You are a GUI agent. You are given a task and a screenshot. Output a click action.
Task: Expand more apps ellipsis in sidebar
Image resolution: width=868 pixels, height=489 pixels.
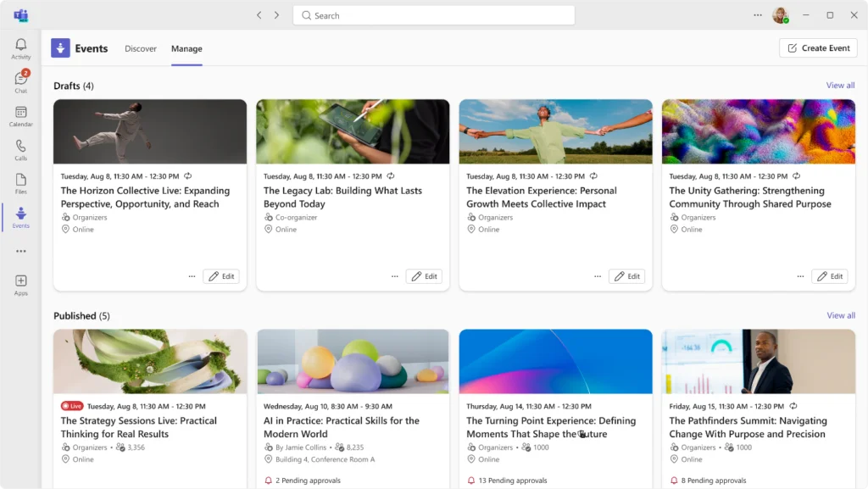pyautogui.click(x=20, y=251)
